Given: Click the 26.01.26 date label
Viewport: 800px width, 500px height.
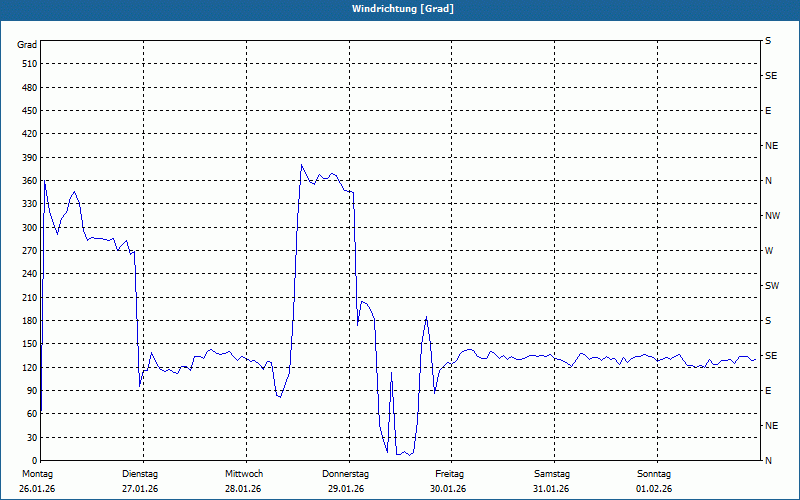Looking at the screenshot, I should (x=36, y=489).
